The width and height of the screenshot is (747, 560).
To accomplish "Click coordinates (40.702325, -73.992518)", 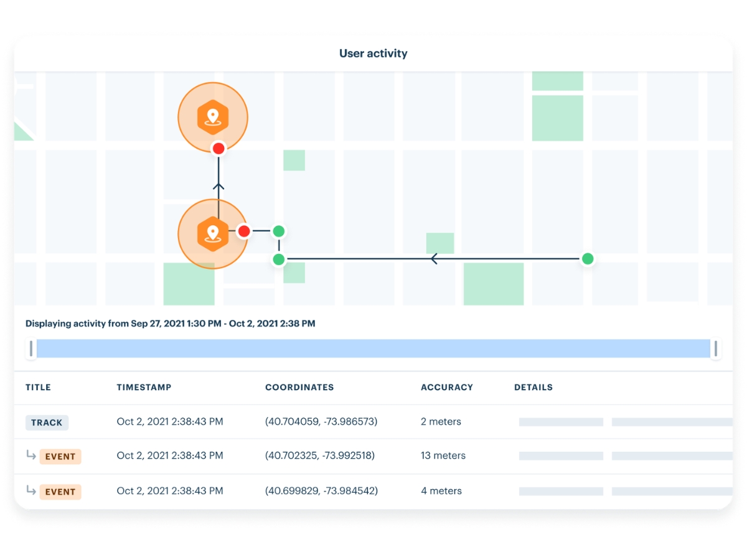I will pyautogui.click(x=320, y=455).
